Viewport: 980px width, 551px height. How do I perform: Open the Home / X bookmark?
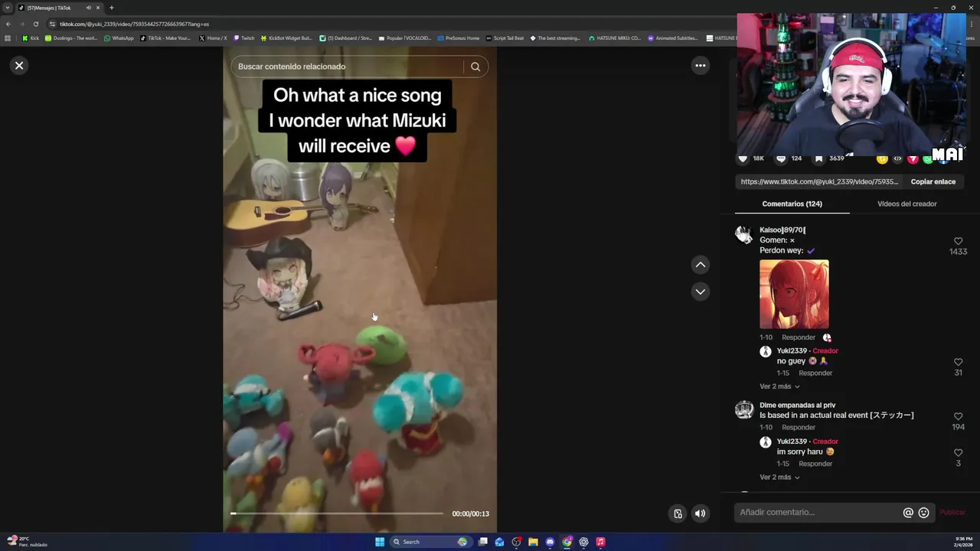[x=213, y=38]
